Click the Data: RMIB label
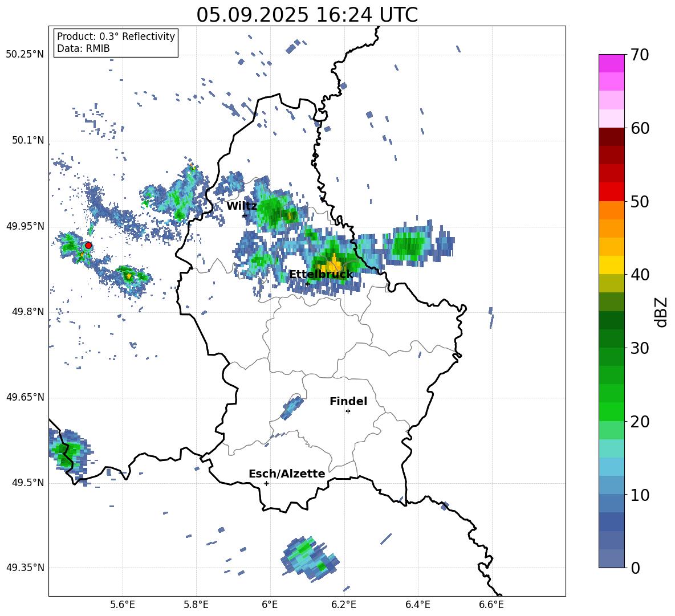This screenshot has width=675, height=616. tap(83, 48)
